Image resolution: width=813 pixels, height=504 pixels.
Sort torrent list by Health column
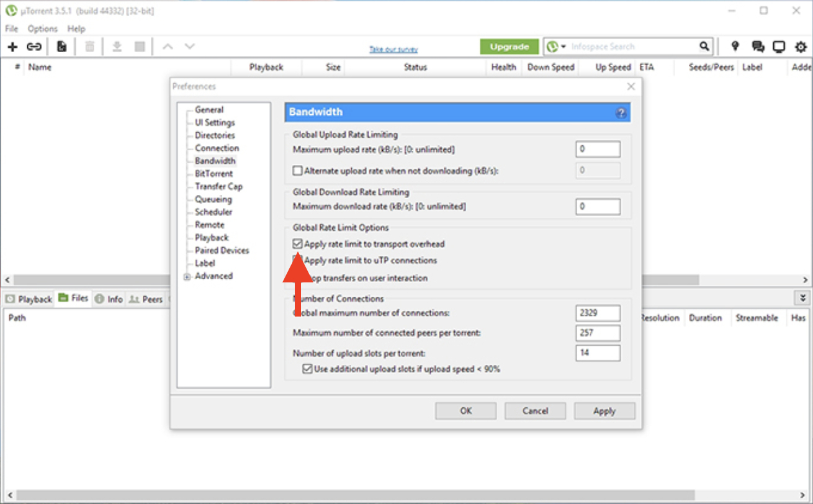(503, 67)
